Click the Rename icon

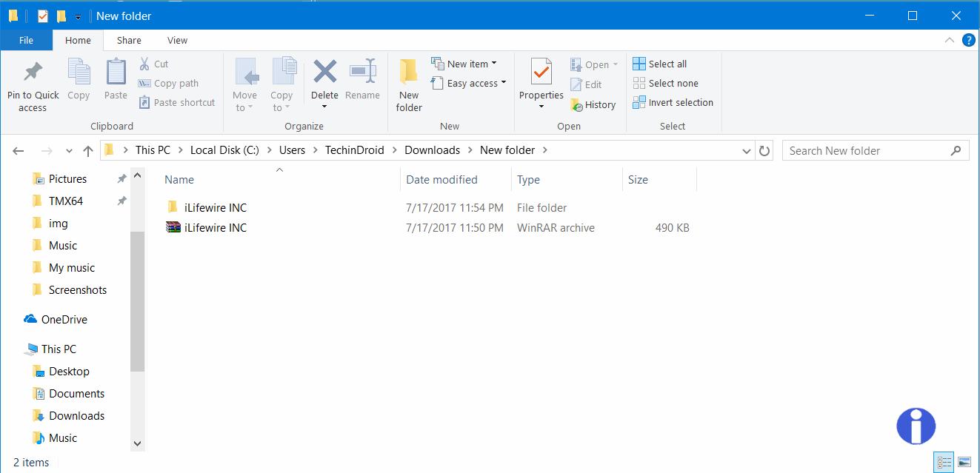[x=362, y=72]
